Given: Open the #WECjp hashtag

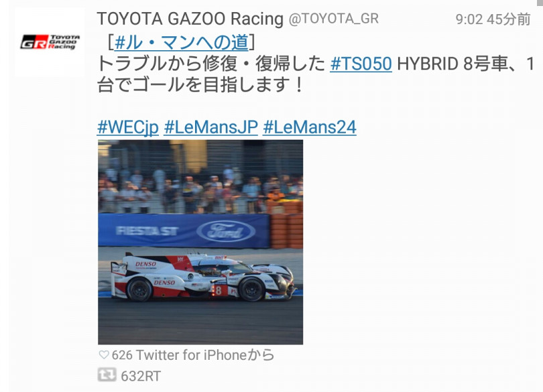Looking at the screenshot, I should click(x=128, y=127).
